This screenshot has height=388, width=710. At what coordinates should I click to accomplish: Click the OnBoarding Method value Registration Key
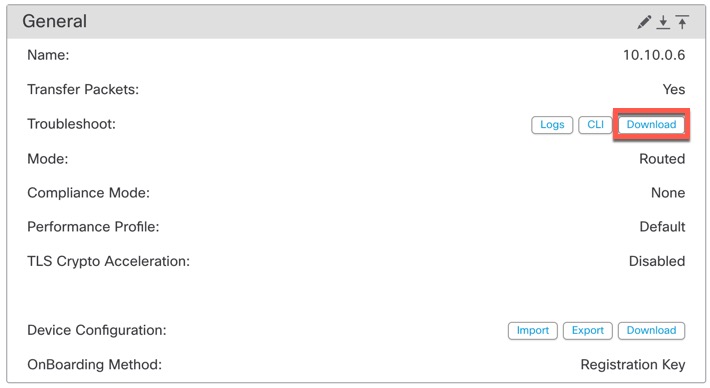pos(633,365)
